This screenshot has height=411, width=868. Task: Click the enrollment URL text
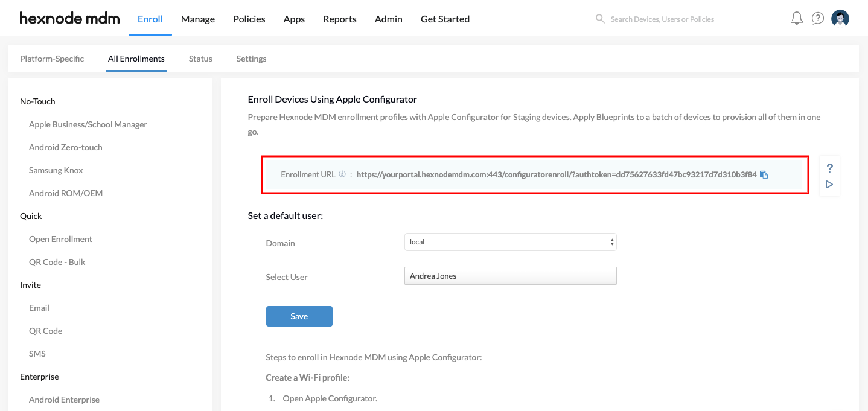point(557,174)
